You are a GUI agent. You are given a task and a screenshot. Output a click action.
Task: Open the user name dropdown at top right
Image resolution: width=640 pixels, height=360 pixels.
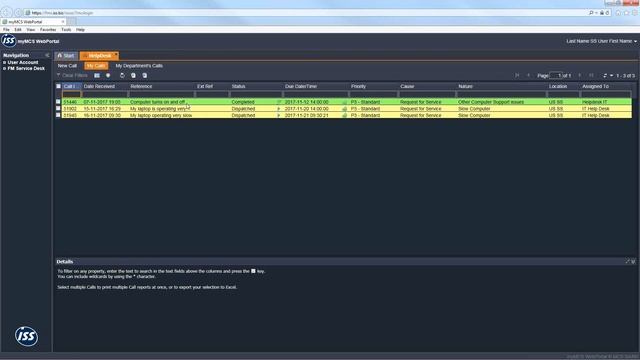click(x=635, y=41)
